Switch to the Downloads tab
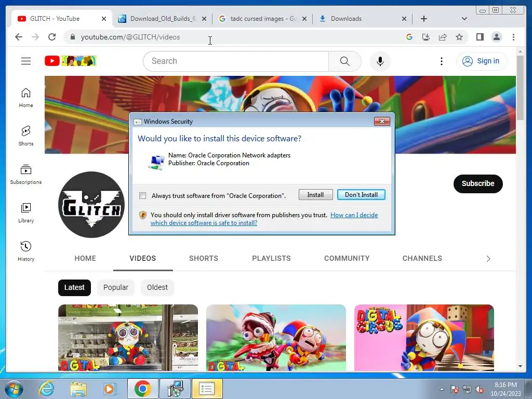532x399 pixels. pos(362,19)
